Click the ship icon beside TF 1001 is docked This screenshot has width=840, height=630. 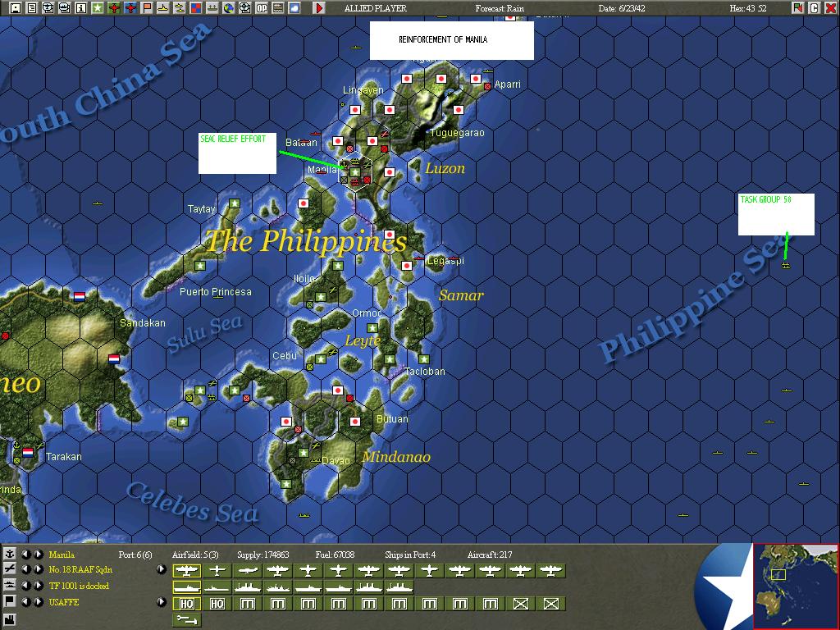[x=10, y=585]
